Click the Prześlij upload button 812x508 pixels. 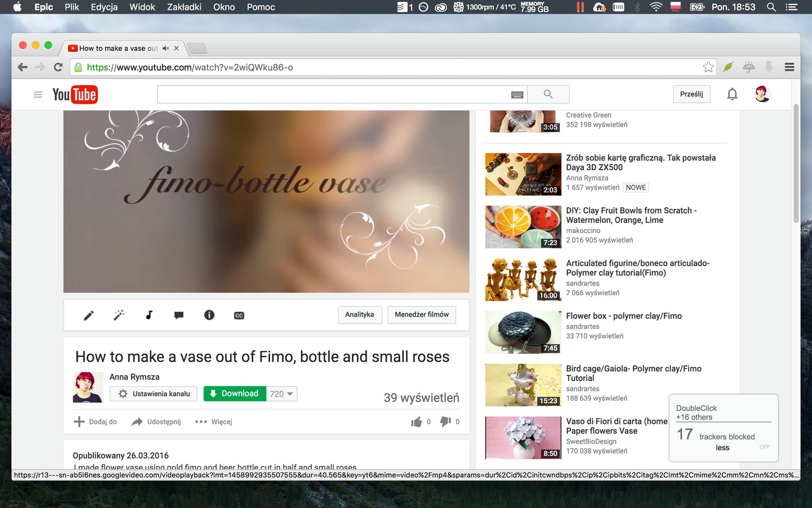692,94
